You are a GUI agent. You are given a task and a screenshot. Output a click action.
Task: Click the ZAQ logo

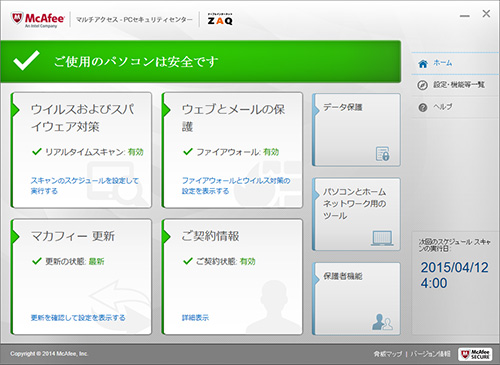220,19
